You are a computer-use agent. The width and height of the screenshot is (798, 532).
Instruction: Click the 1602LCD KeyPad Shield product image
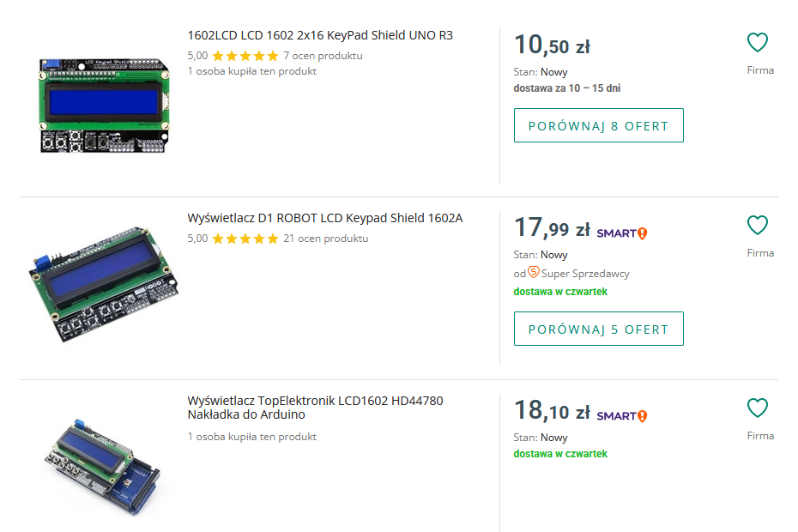coord(103,105)
